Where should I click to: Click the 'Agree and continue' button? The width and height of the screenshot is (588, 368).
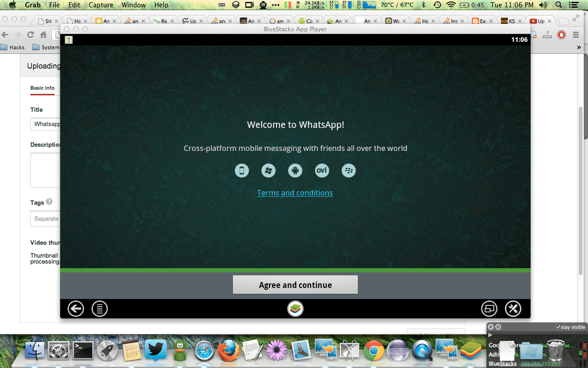click(295, 284)
